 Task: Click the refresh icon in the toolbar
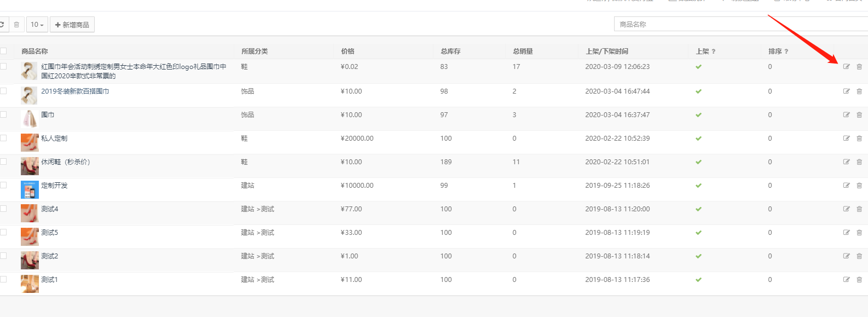(2, 25)
